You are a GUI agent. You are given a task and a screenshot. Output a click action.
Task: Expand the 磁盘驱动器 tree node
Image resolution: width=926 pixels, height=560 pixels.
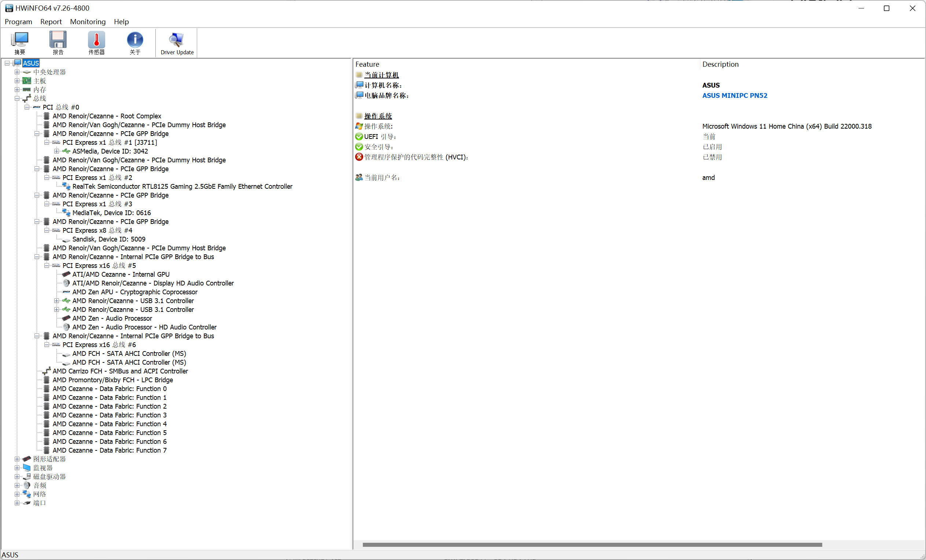(17, 476)
